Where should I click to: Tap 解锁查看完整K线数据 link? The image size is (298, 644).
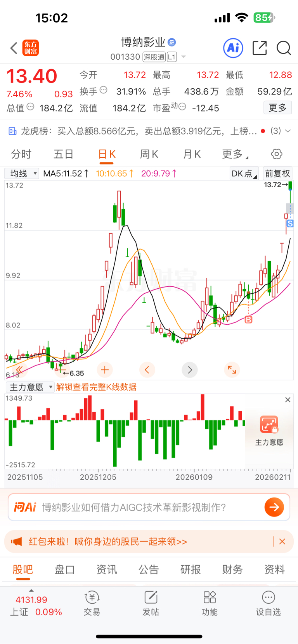96,387
